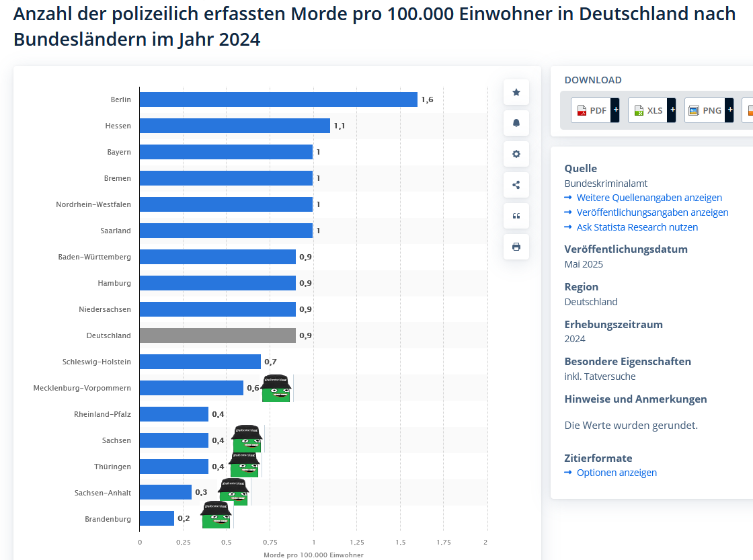Click the Berlin bar in chart
This screenshot has width=753, height=560.
click(x=278, y=99)
